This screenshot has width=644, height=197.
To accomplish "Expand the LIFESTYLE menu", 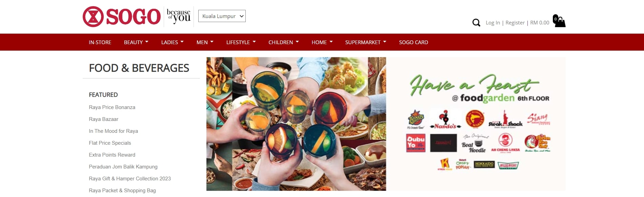I will pos(241,42).
